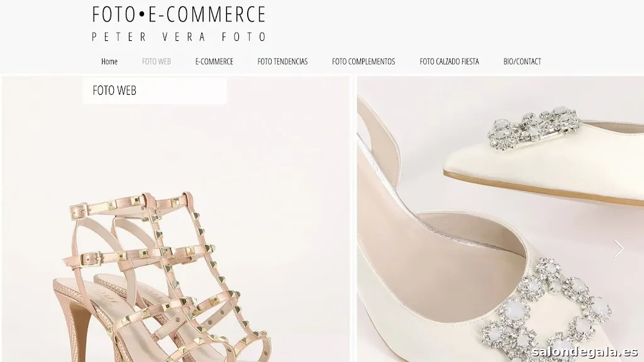Open the studded rose-gold sandal photo
The image size is (644, 362).
coord(175,219)
